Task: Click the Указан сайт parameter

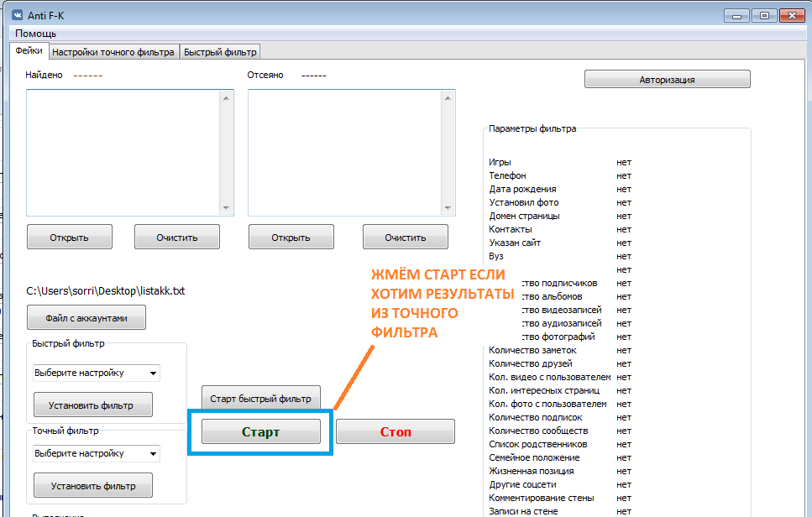Action: [515, 243]
